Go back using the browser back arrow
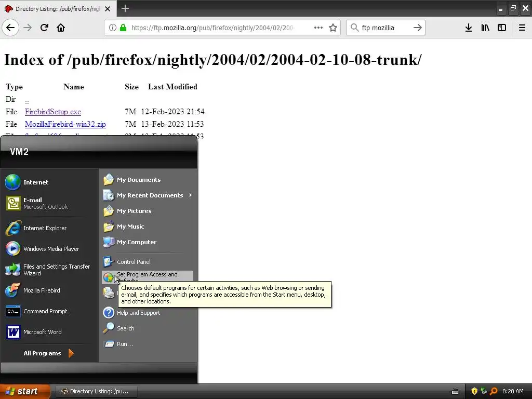The image size is (532, 399). (10, 28)
